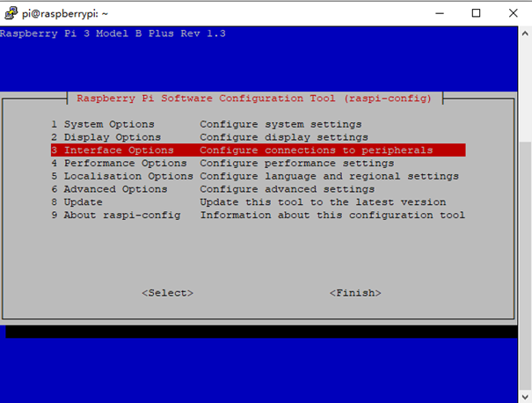Click the 'pi@raspberrypi: ~' window title
The width and height of the screenshot is (532, 403).
[x=65, y=13]
